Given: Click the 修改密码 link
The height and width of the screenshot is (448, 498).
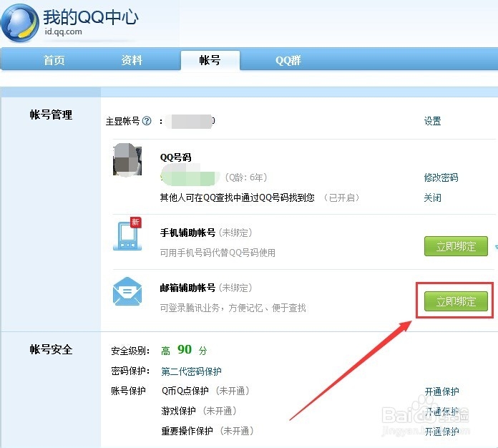Looking at the screenshot, I should [x=441, y=177].
